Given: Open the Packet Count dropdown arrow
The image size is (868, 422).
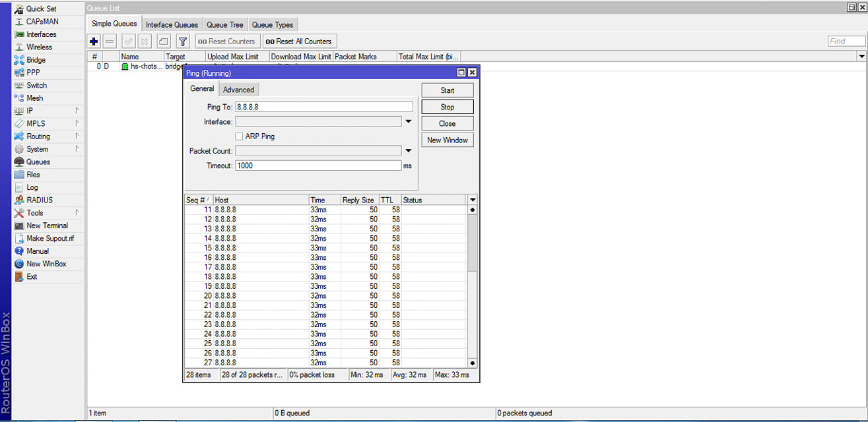Looking at the screenshot, I should point(408,151).
